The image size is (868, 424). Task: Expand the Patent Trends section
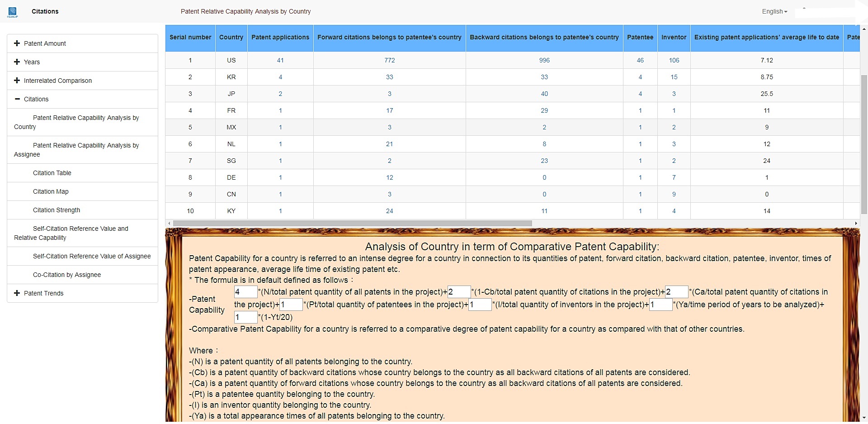coord(82,293)
